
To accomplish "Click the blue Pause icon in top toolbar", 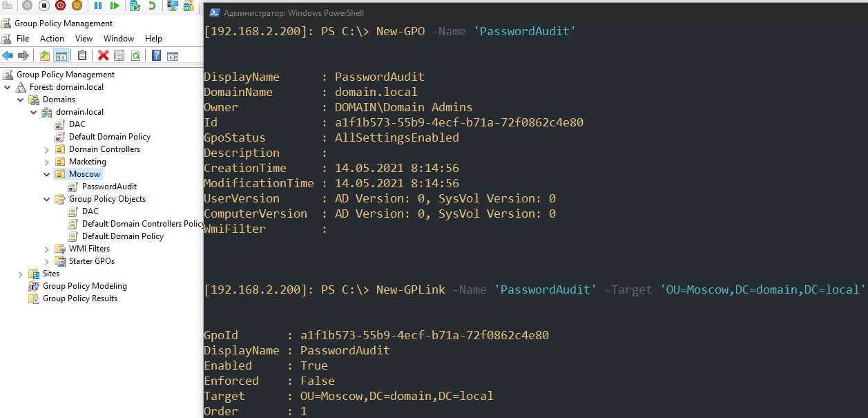I will (98, 6).
